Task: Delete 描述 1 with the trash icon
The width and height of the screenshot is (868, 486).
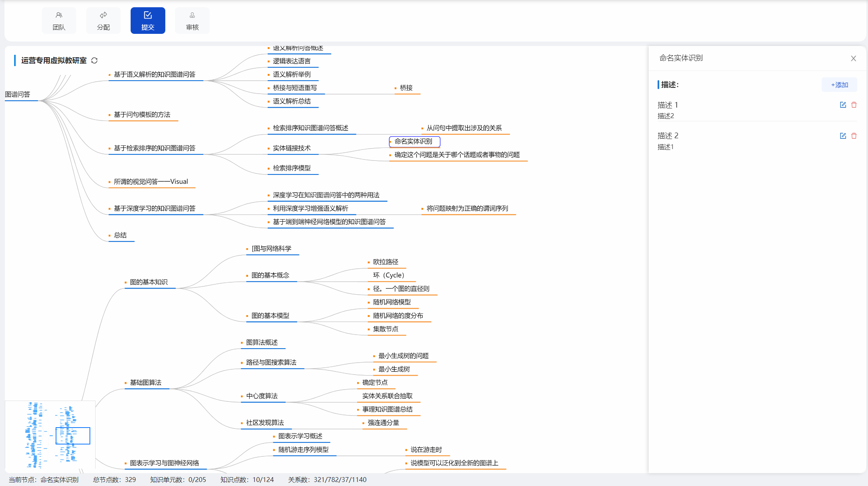Action: [854, 105]
